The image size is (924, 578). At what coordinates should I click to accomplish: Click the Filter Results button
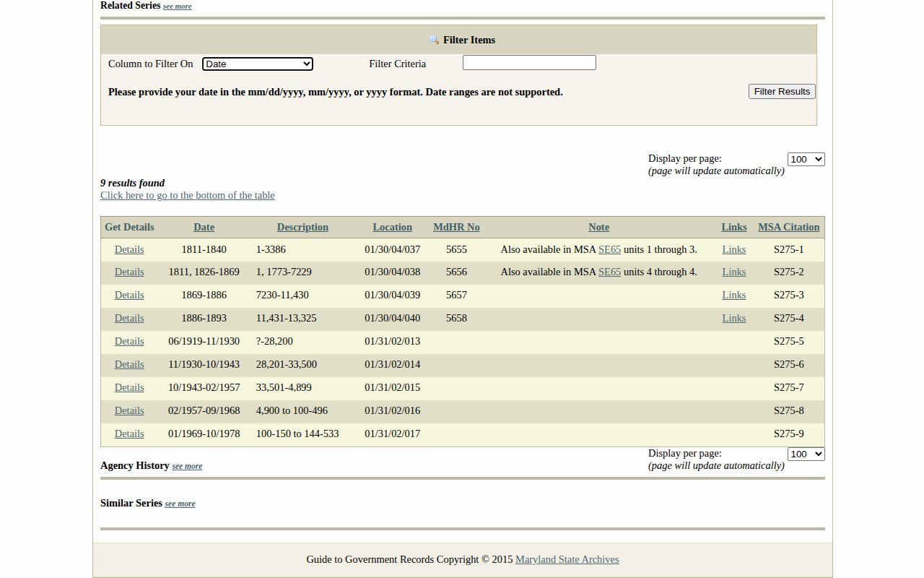[x=782, y=91]
